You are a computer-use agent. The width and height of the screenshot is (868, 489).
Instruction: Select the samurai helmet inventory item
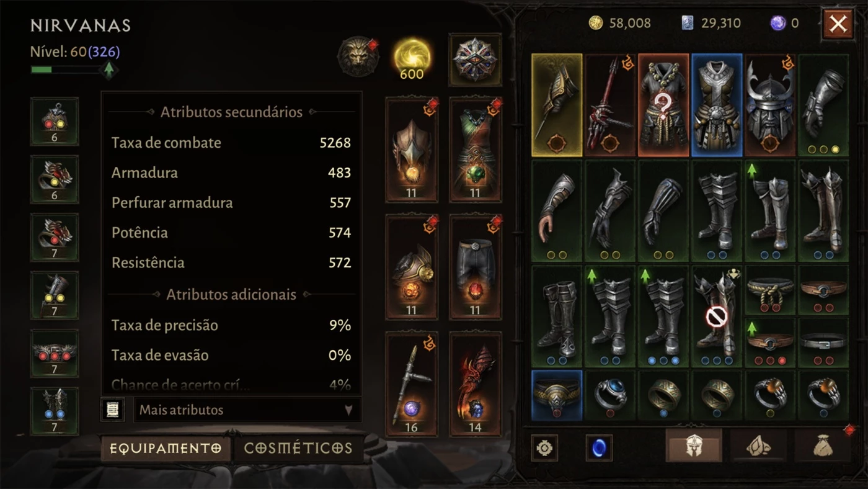click(770, 105)
